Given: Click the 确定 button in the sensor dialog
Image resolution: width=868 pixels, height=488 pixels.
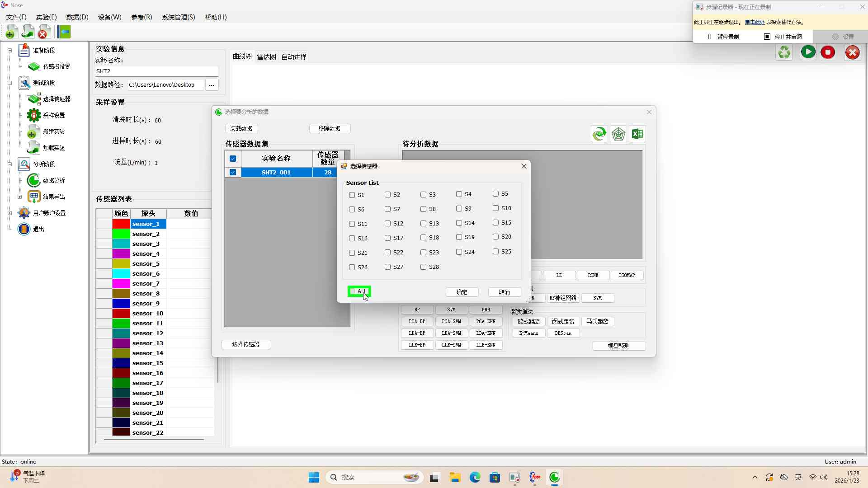Looking at the screenshot, I should point(462,292).
